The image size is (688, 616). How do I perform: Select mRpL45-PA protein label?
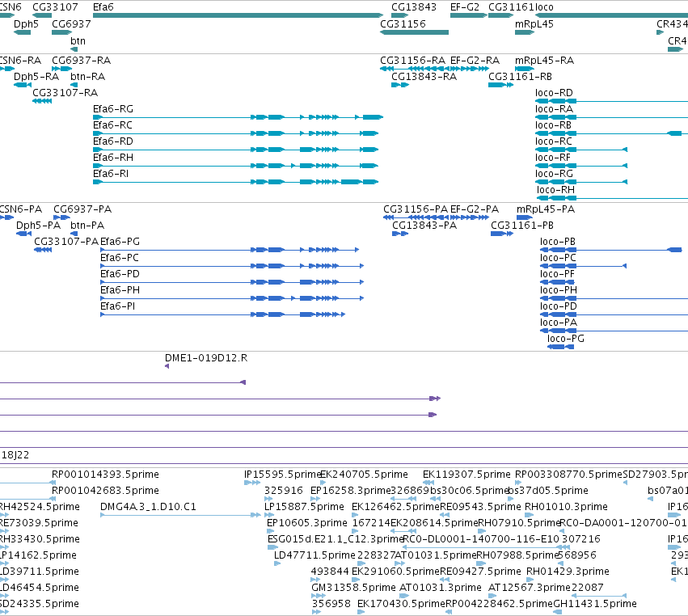click(x=546, y=209)
